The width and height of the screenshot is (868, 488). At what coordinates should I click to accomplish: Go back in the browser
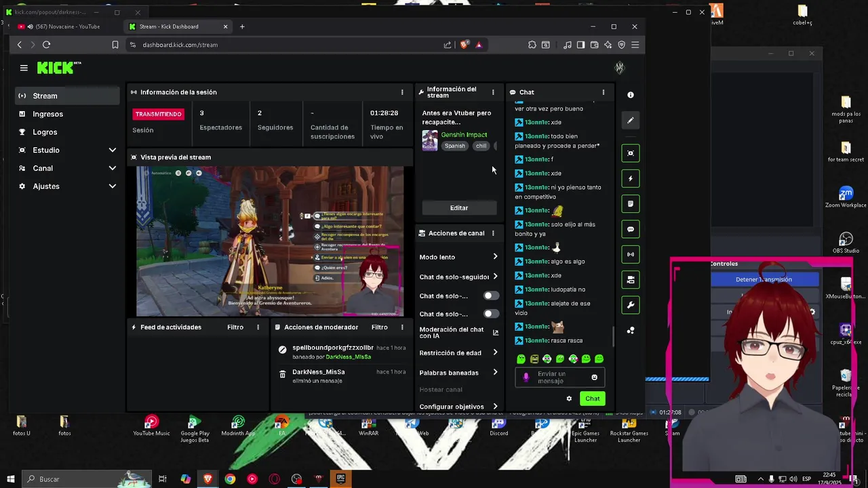tap(20, 45)
